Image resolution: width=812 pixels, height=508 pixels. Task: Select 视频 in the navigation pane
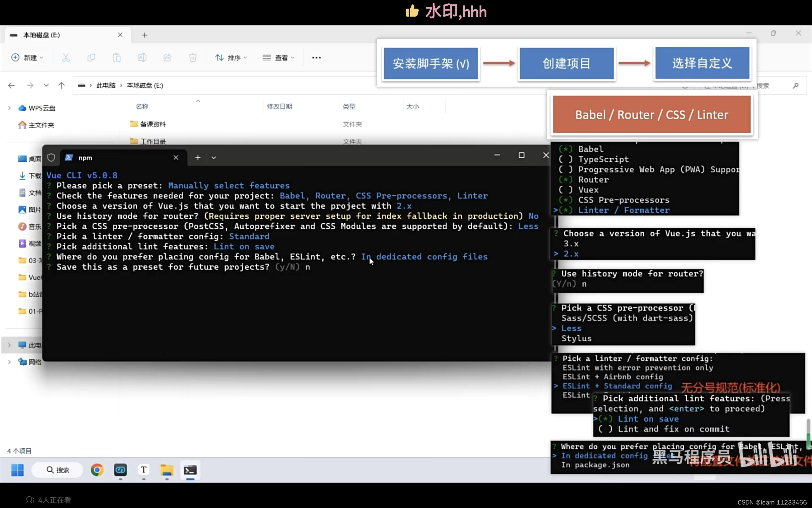(x=30, y=243)
